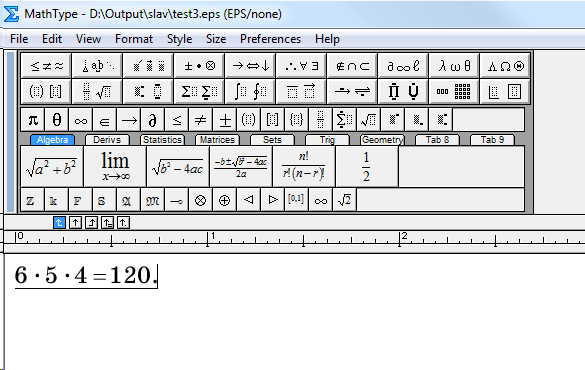Open the boxes templates palette
This screenshot has width=585, height=370.
[506, 91]
